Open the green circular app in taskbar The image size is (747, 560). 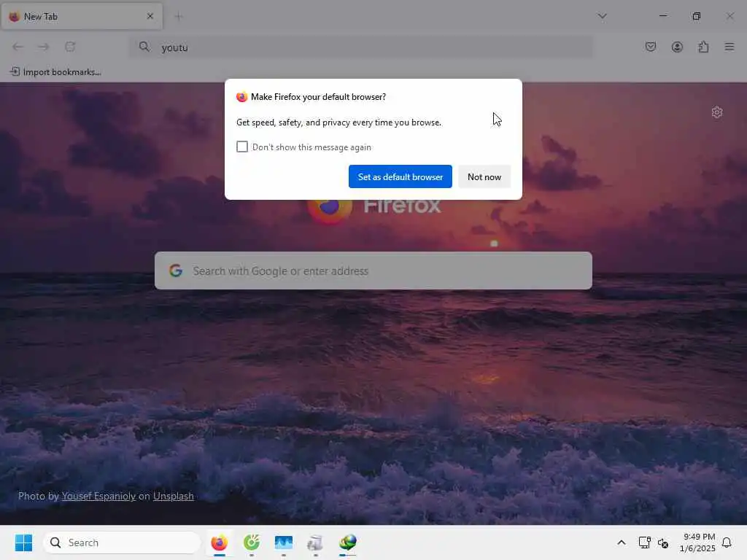252,542
